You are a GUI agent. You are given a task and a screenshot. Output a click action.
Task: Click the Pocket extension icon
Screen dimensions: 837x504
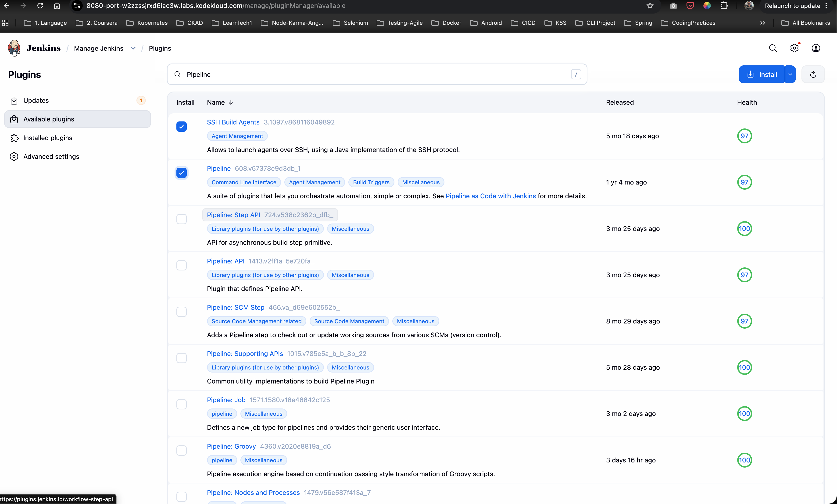[690, 6]
